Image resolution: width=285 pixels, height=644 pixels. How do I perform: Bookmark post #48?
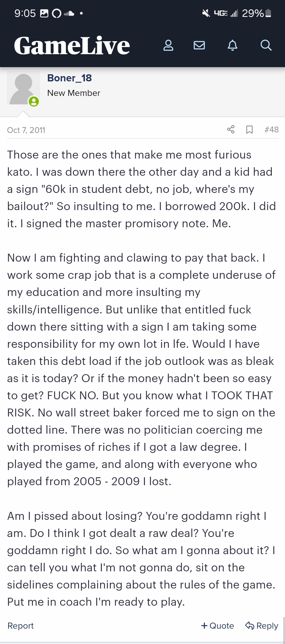pos(249,129)
